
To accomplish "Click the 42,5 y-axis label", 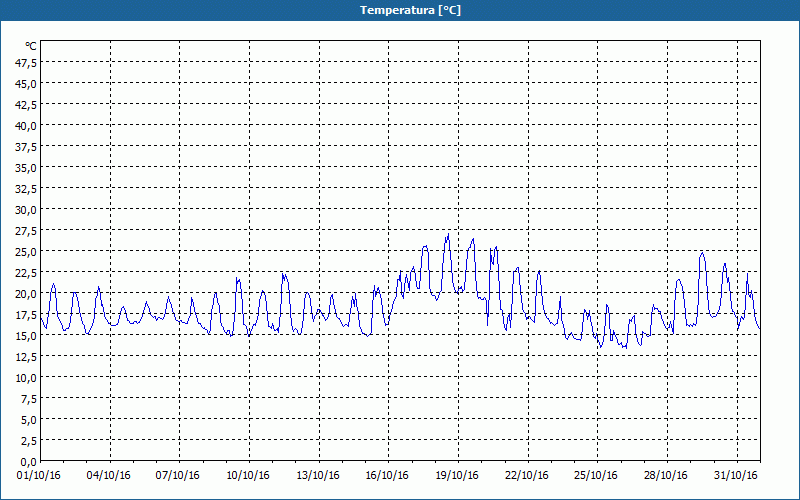I will [x=27, y=105].
